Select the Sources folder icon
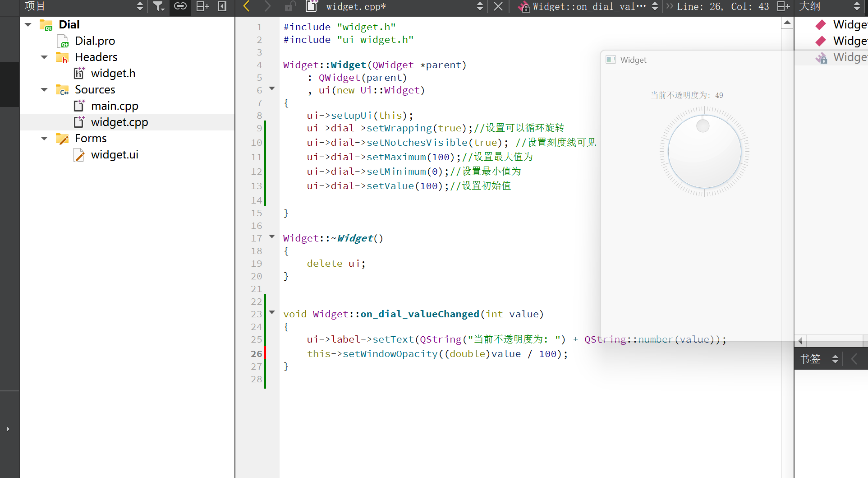 click(62, 90)
